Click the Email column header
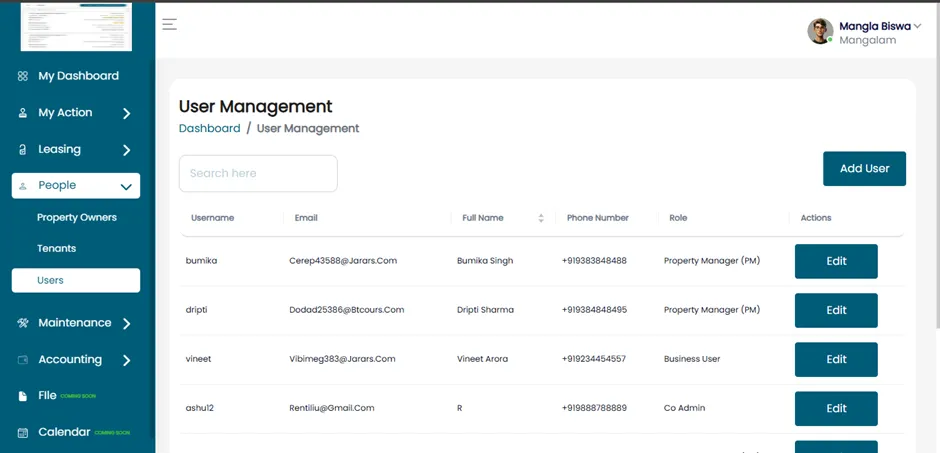940x453 pixels. pos(306,218)
